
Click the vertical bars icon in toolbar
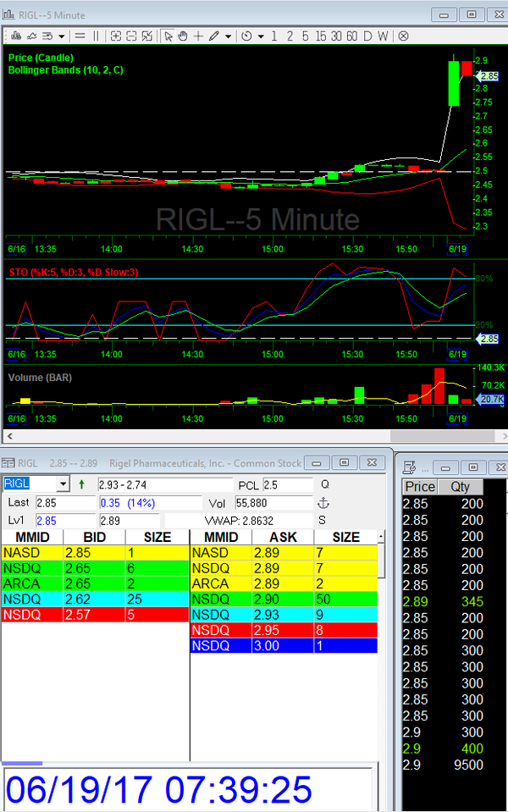pyautogui.click(x=96, y=36)
